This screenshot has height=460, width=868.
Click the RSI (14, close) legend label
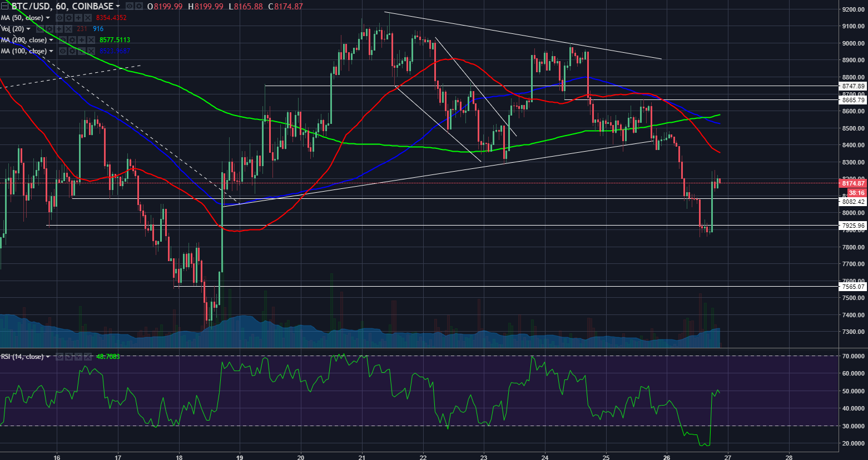[x=22, y=357]
